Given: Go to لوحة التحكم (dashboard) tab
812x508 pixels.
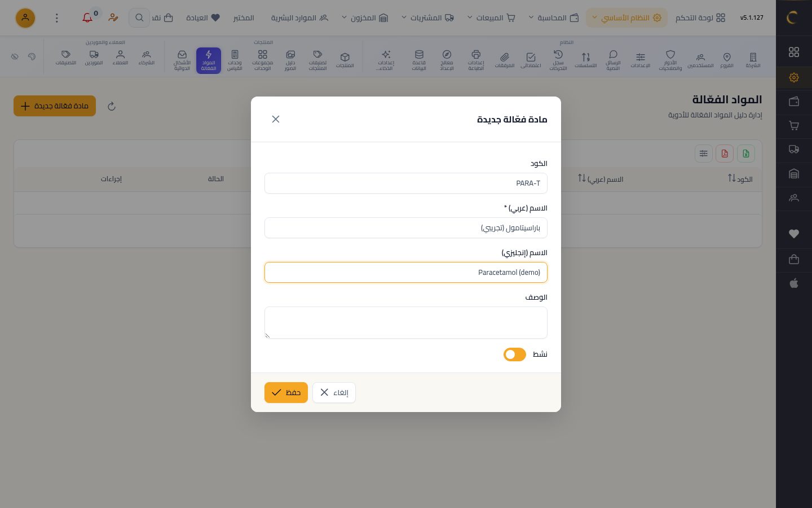Looking at the screenshot, I should click(x=700, y=17).
